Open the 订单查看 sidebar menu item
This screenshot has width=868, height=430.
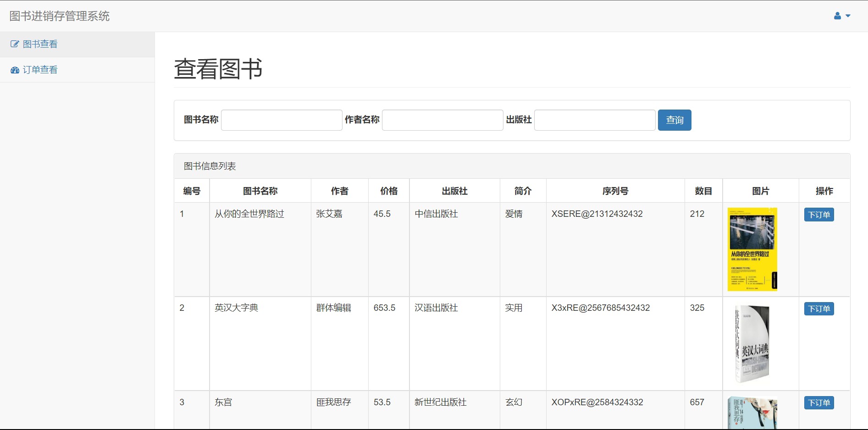tap(77, 70)
